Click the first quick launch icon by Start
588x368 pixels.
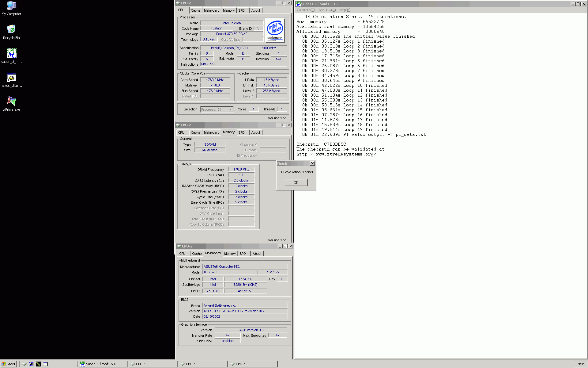click(x=24, y=364)
